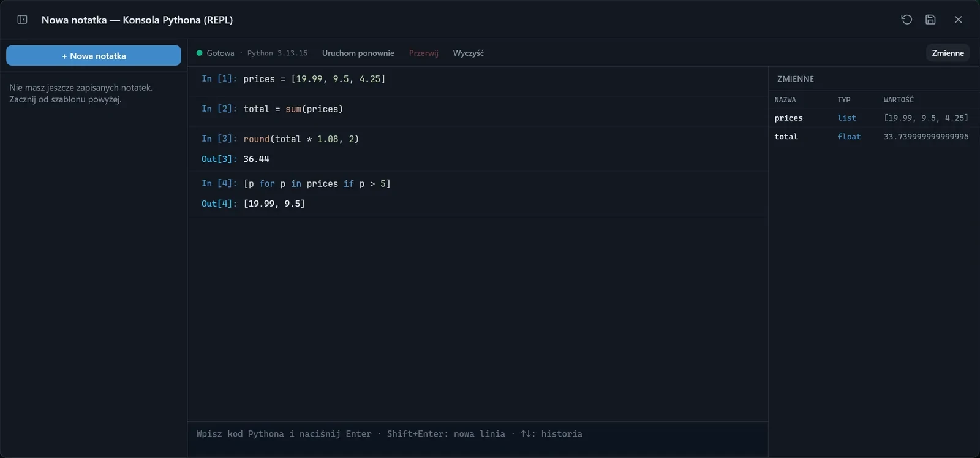980x458 pixels.
Task: Click the Out[4] result list
Action: tap(274, 204)
